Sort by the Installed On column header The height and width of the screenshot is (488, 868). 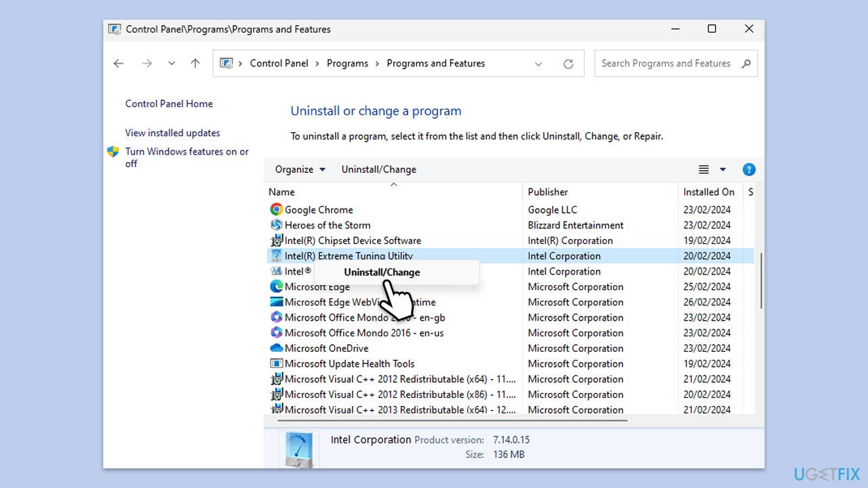coord(710,192)
